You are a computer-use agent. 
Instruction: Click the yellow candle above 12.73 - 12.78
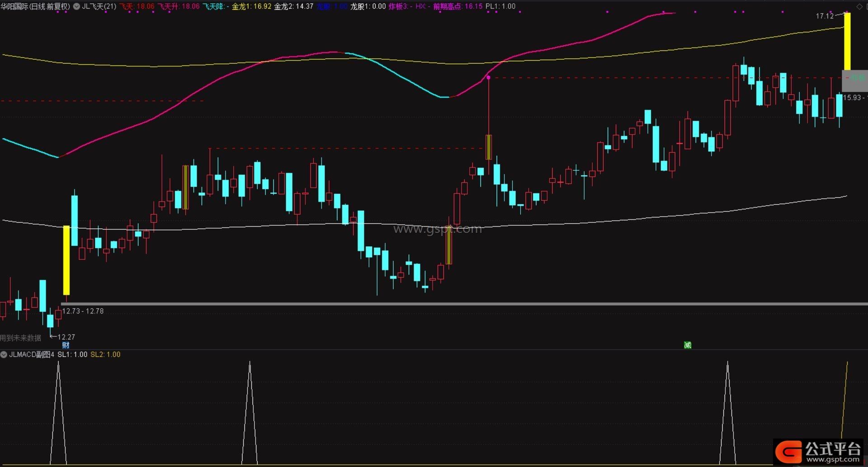click(x=66, y=260)
